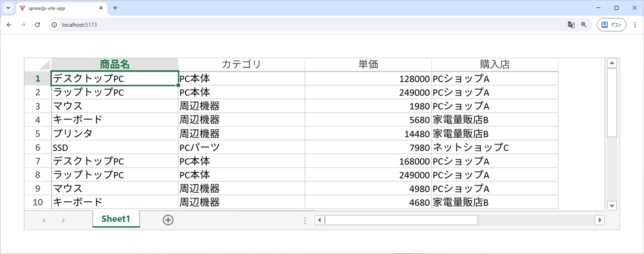Viewport: 644px width, 254px height.
Task: Select row header 10
Action: (x=38, y=202)
